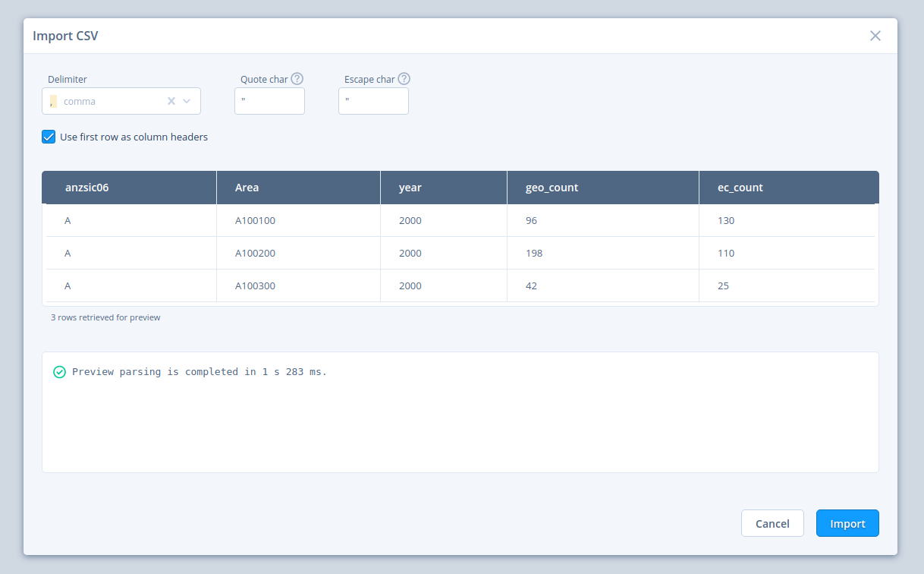The height and width of the screenshot is (574, 924).
Task: Select the A100300 Area cell
Action: coord(255,286)
